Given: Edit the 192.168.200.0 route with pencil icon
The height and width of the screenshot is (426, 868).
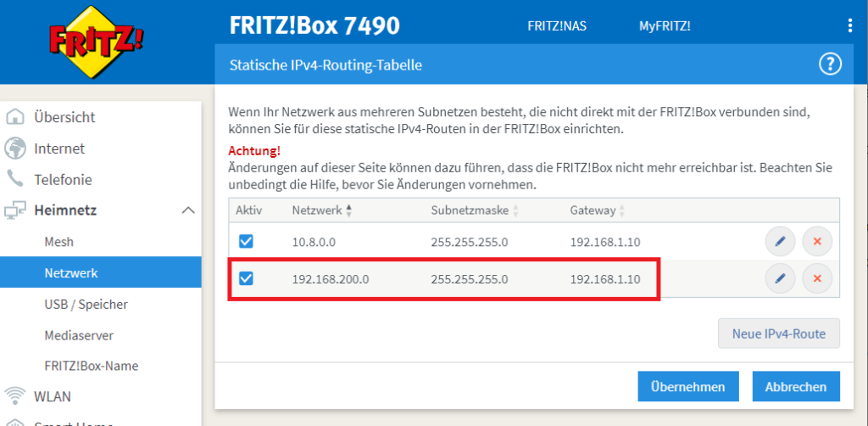Looking at the screenshot, I should (780, 278).
